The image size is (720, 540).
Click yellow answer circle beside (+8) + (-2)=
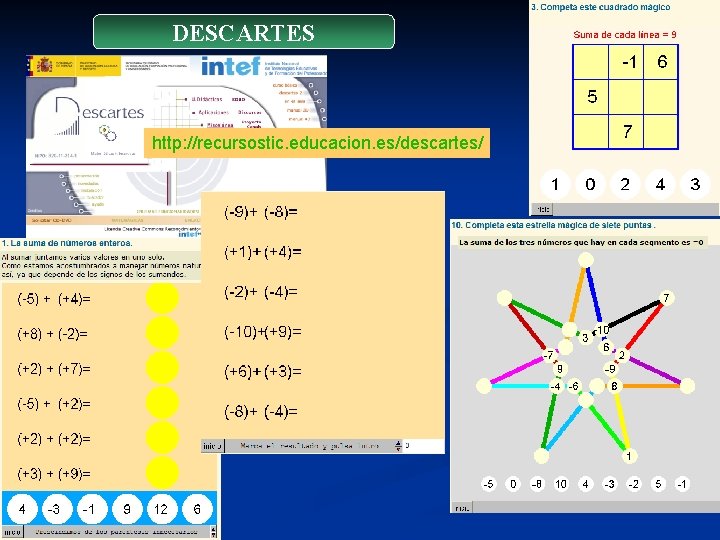pyautogui.click(x=162, y=333)
